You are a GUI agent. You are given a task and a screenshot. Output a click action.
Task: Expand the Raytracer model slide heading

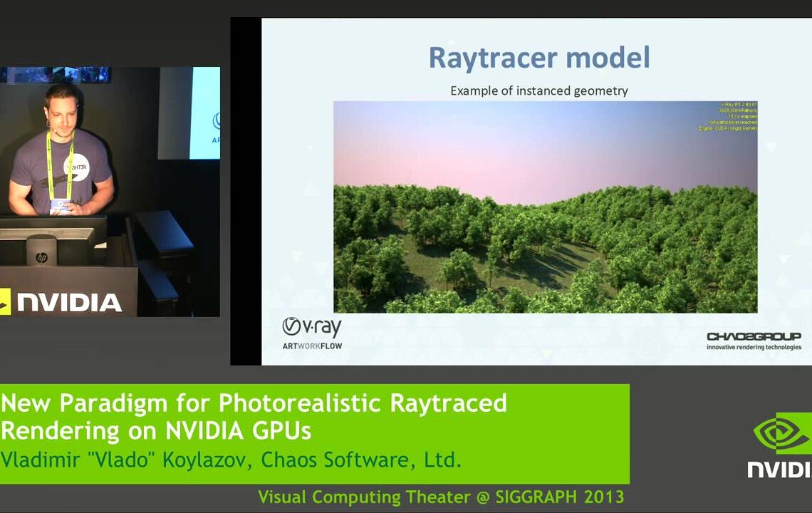click(539, 58)
